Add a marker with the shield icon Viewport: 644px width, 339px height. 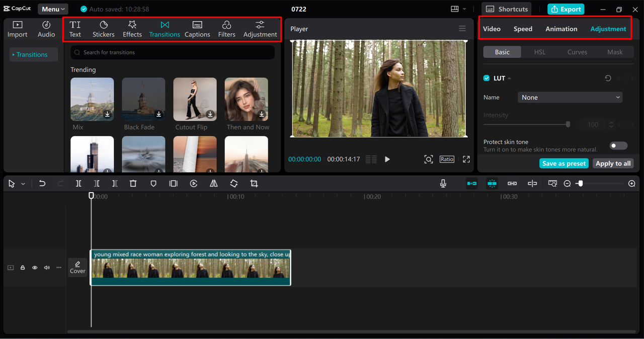(x=153, y=184)
